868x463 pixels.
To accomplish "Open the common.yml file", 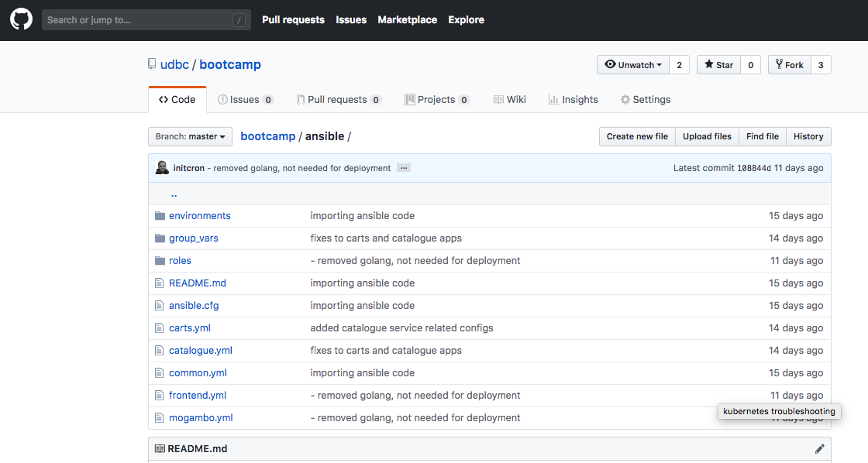I will [198, 373].
